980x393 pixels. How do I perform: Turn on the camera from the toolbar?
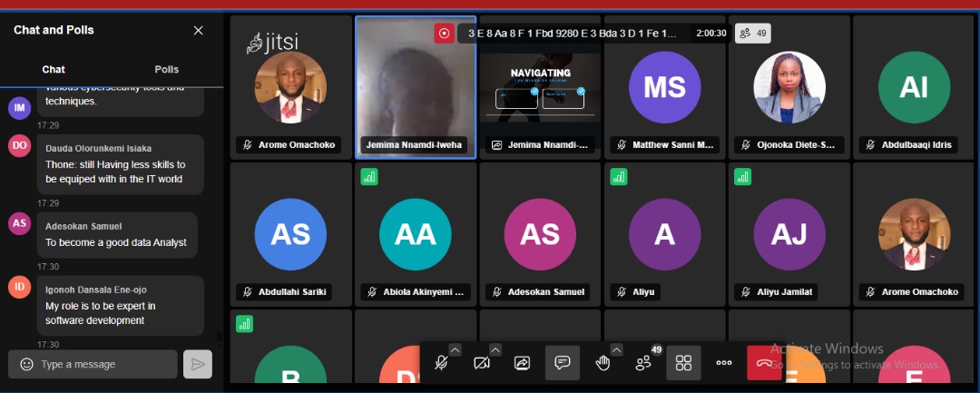481,363
